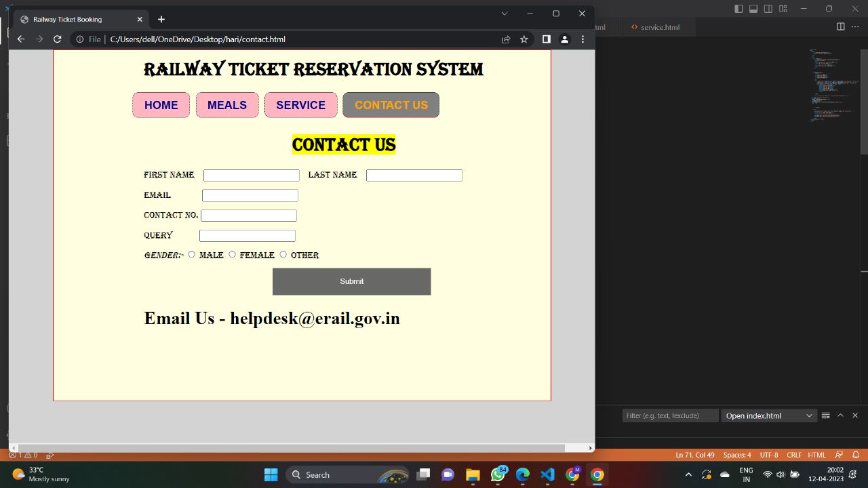Show hidden icons in the system tray

688,474
